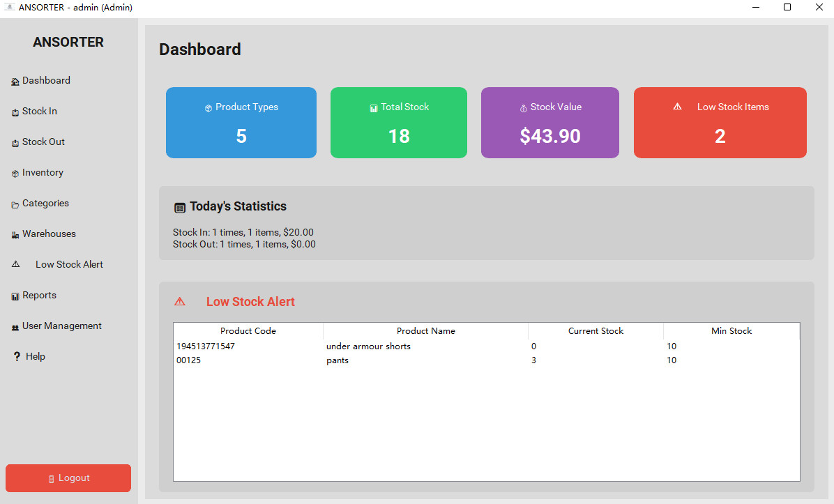Click the green Total Stock card
The image size is (834, 504).
point(399,123)
